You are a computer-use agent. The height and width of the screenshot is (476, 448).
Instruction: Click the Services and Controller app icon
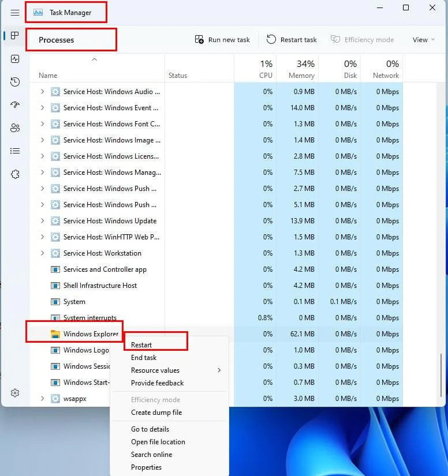55,269
